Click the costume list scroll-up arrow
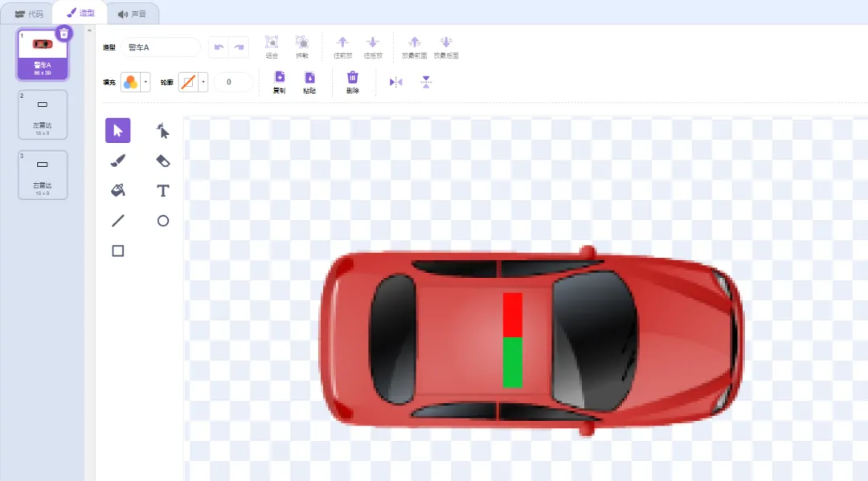The height and width of the screenshot is (481, 868). [x=89, y=31]
